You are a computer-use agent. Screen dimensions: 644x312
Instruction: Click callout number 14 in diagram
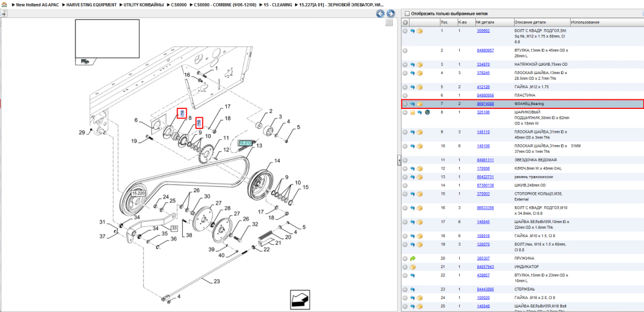277,161
